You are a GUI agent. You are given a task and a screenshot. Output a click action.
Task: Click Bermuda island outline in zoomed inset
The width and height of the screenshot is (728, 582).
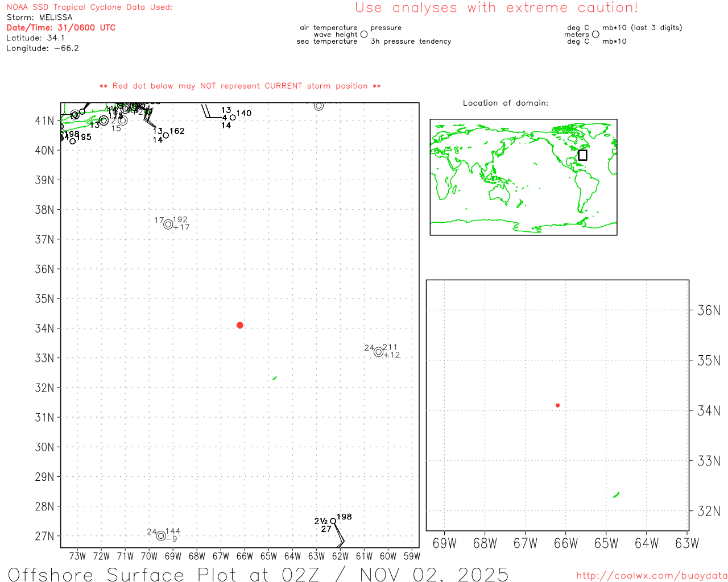coord(616,495)
